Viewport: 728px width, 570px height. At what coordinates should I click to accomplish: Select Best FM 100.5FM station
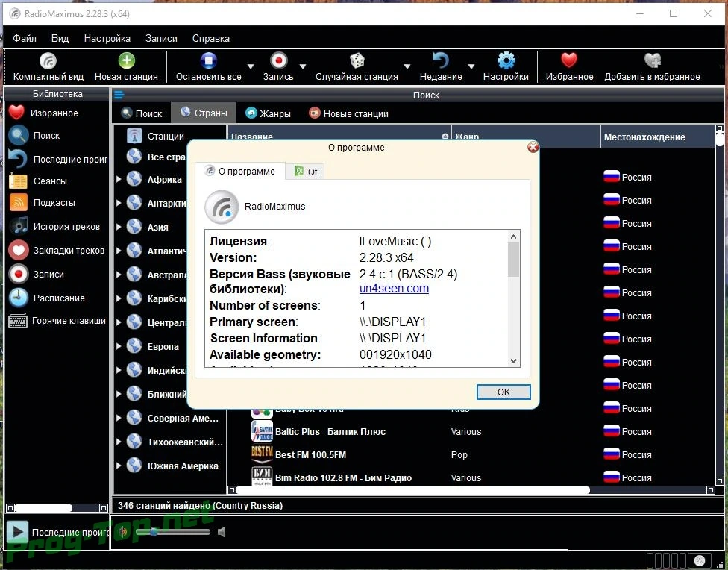[310, 455]
